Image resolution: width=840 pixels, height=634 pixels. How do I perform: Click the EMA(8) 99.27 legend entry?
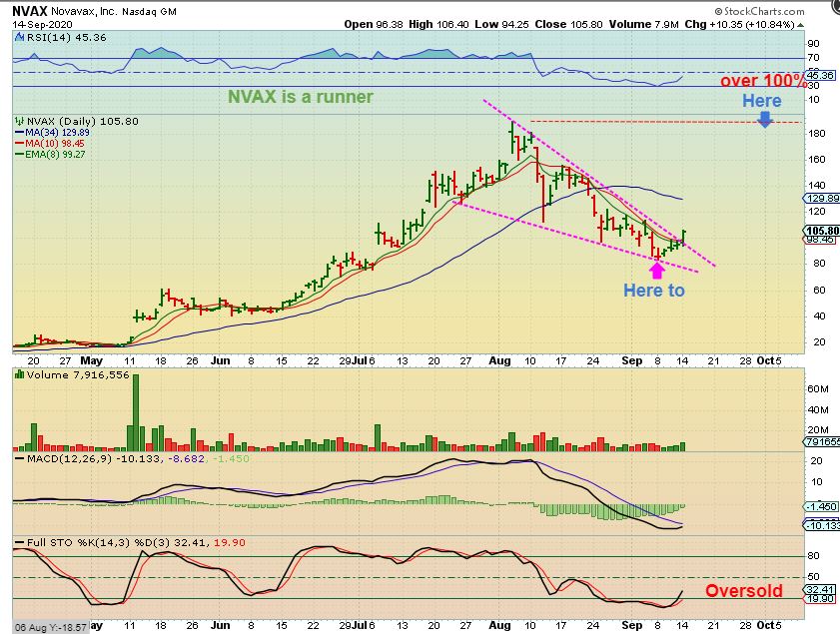point(50,154)
